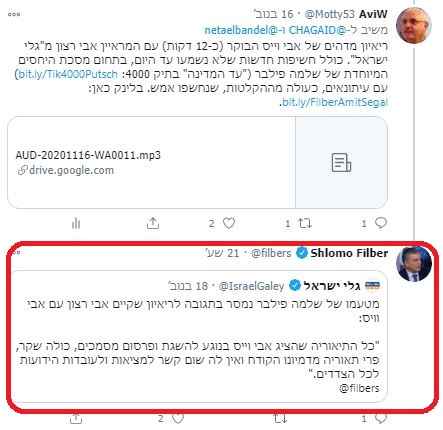443x430 pixels.
Task: View analytics icon on AviW's tweet
Action: click(x=76, y=223)
